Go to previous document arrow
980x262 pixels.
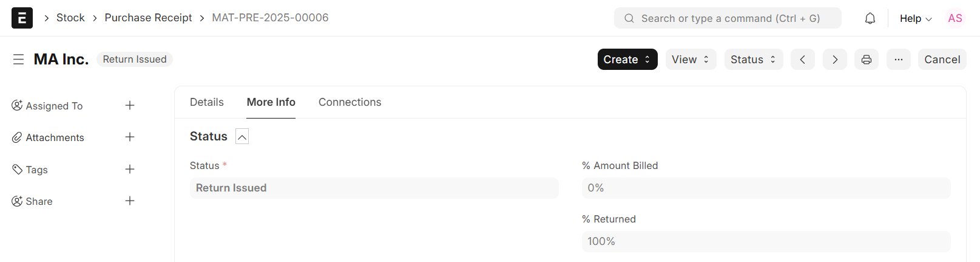[x=802, y=60]
